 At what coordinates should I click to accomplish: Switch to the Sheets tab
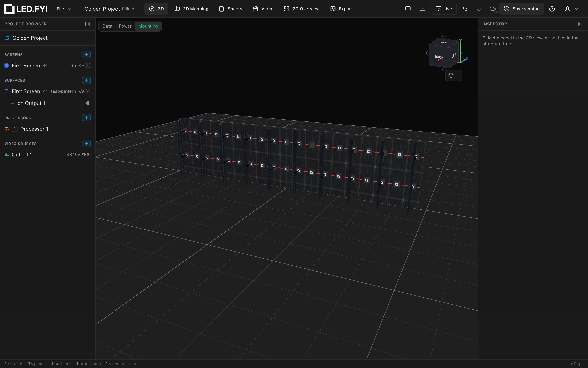coord(231,9)
